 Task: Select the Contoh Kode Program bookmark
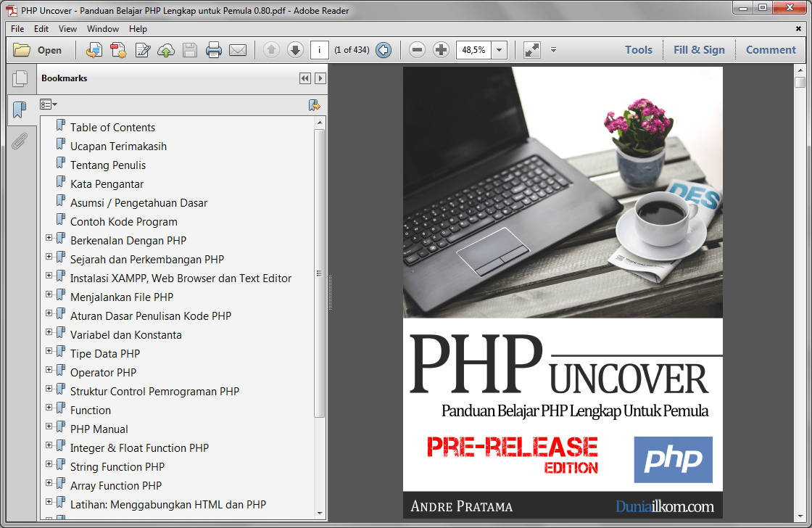(123, 222)
